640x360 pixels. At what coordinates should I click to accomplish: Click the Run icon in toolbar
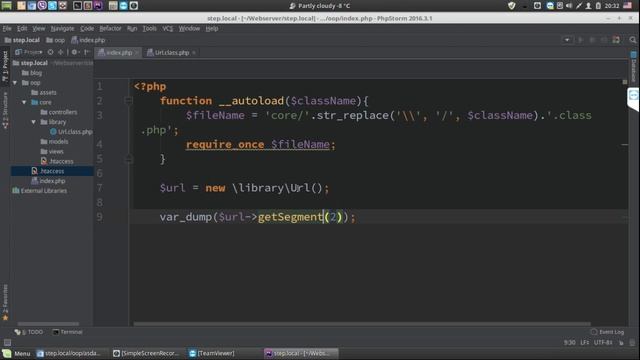580,40
